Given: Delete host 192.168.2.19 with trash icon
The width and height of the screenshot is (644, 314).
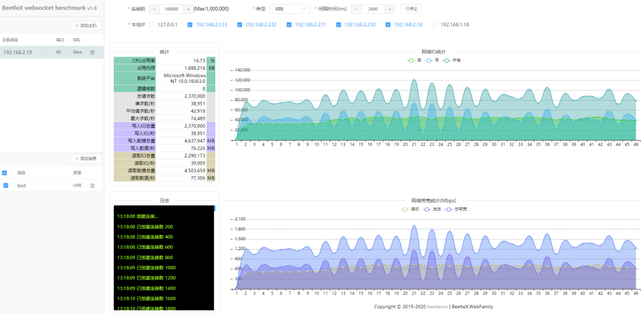Looking at the screenshot, I should click(92, 52).
